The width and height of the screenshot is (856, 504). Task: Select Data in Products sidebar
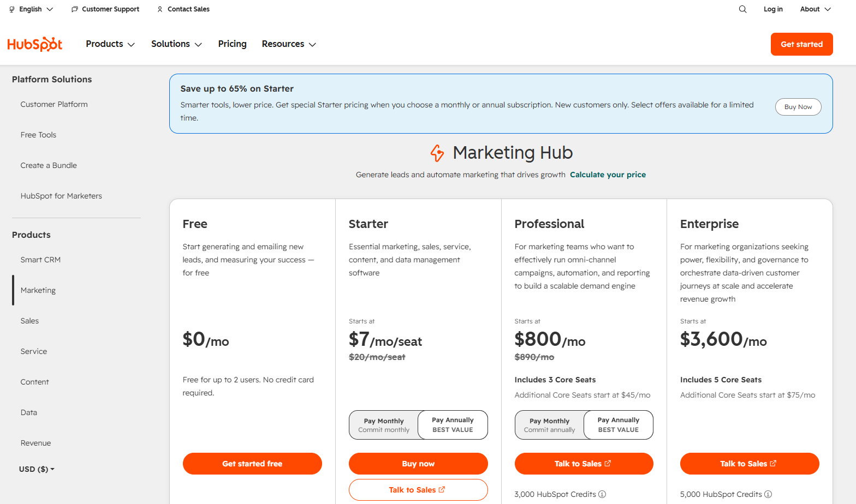[x=29, y=412]
